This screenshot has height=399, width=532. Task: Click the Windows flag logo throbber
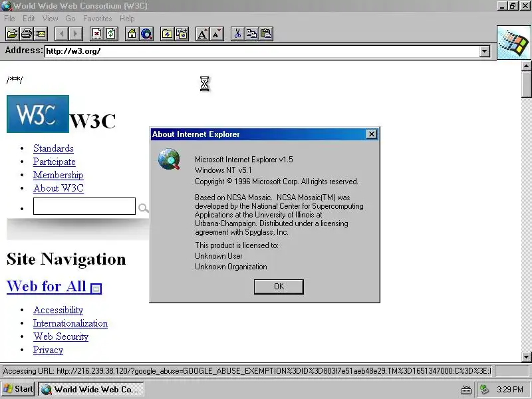pyautogui.click(x=514, y=43)
